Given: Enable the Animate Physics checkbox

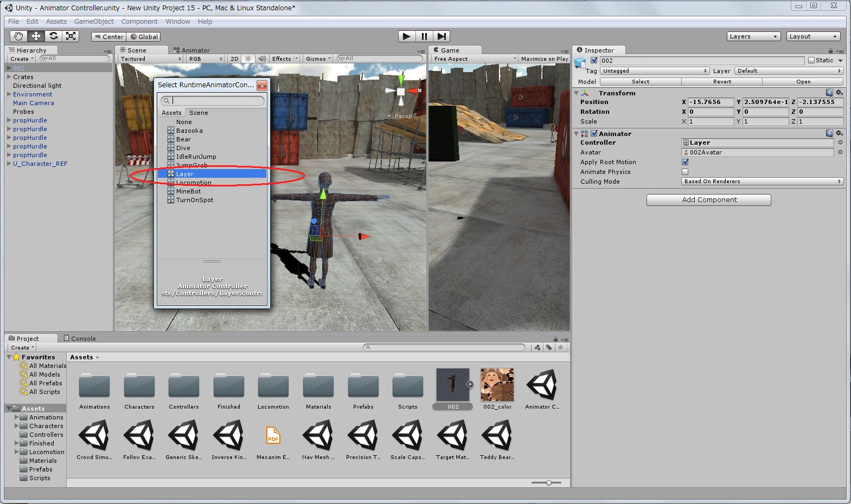Looking at the screenshot, I should click(685, 172).
